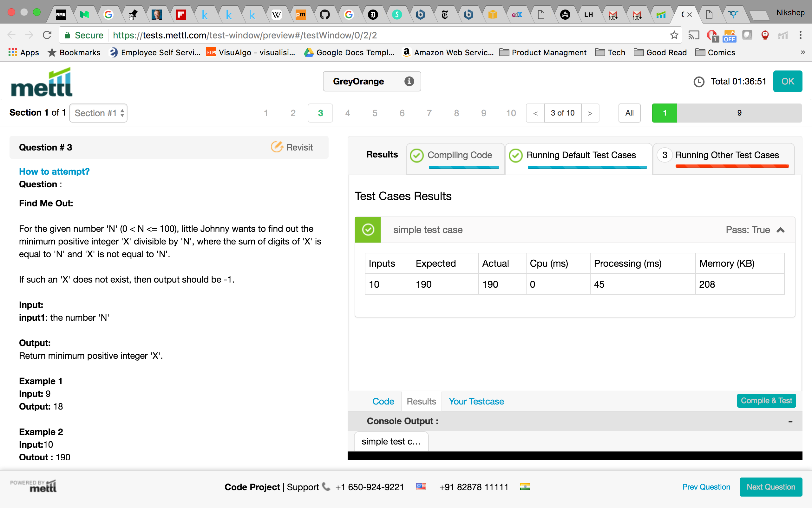The image size is (812, 508).
Task: Click the OK button
Action: pos(788,81)
